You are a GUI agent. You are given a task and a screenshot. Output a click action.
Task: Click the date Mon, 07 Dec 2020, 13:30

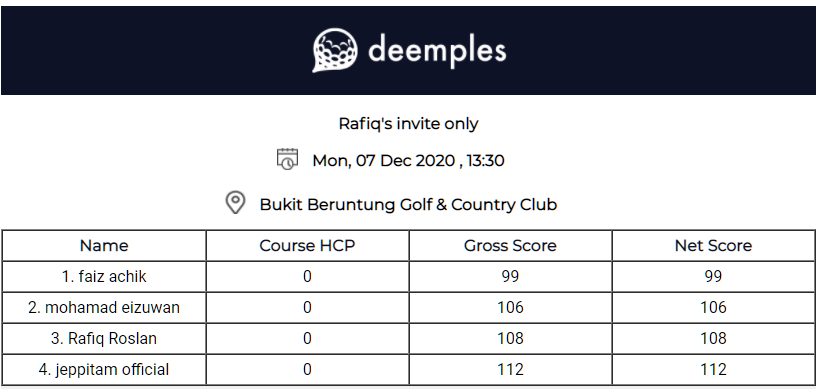[409, 160]
